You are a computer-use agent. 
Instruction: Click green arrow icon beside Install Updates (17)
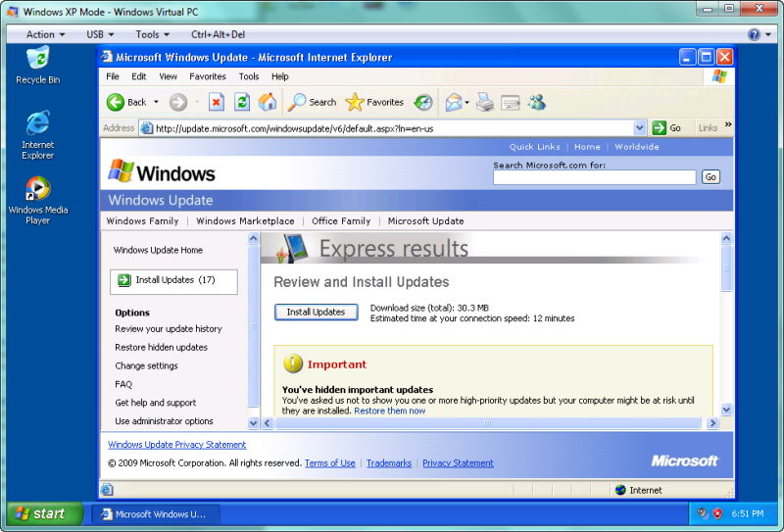click(124, 280)
